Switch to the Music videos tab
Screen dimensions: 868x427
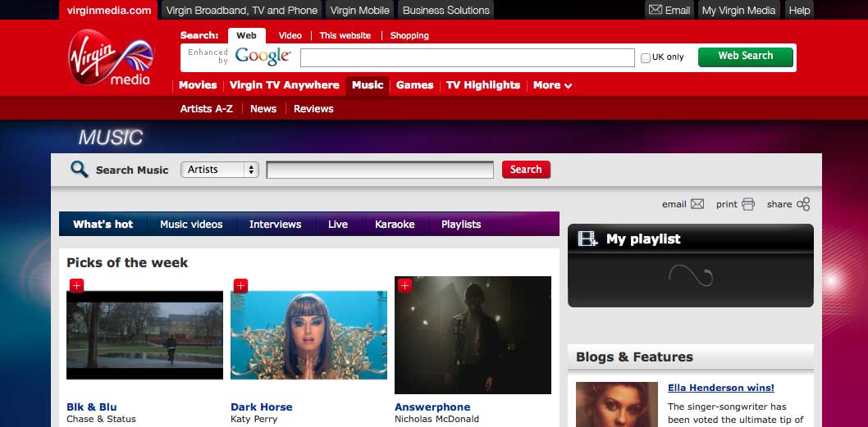pyautogui.click(x=191, y=224)
